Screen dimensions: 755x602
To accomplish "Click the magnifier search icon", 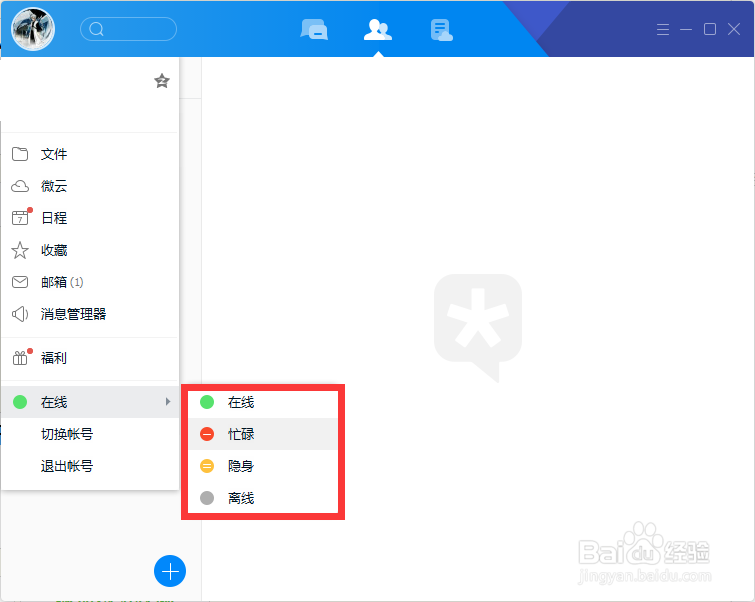I will tap(96, 29).
